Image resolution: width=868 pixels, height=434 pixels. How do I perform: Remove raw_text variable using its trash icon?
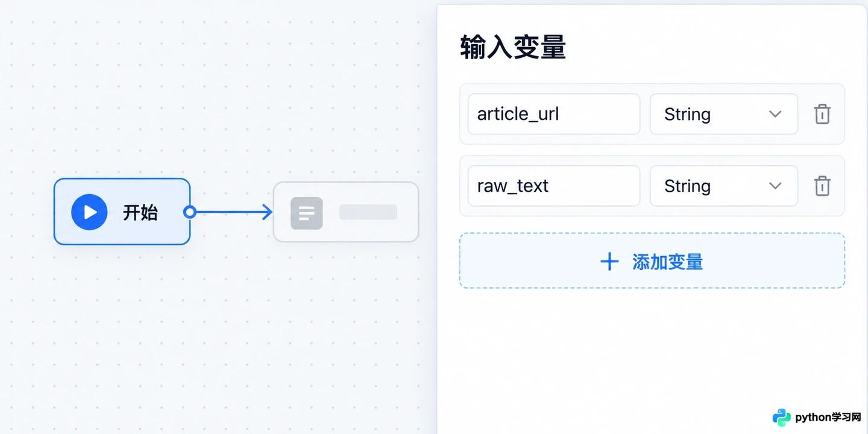click(822, 186)
